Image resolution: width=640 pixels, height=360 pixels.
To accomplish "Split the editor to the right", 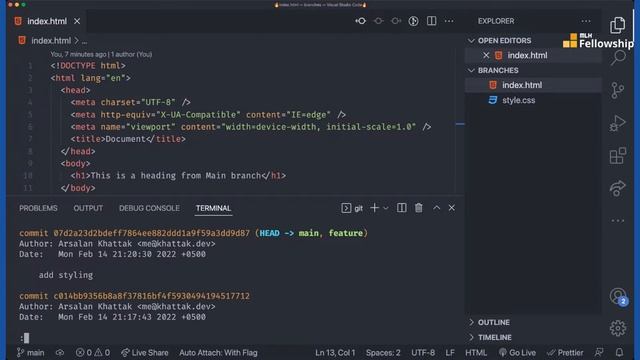I will coord(431,21).
